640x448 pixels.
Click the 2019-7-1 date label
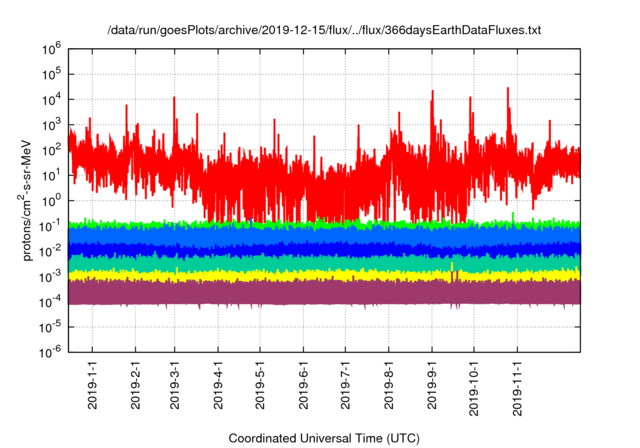[345, 385]
